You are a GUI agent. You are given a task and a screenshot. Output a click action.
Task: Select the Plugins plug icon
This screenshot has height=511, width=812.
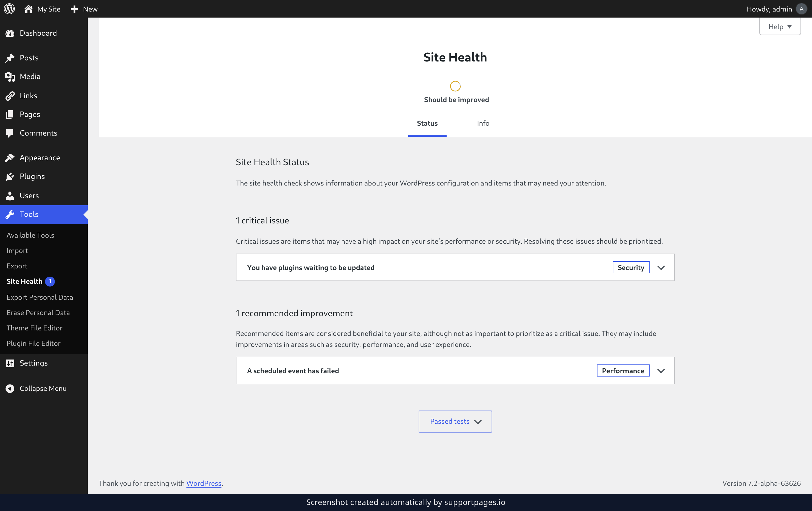10,176
